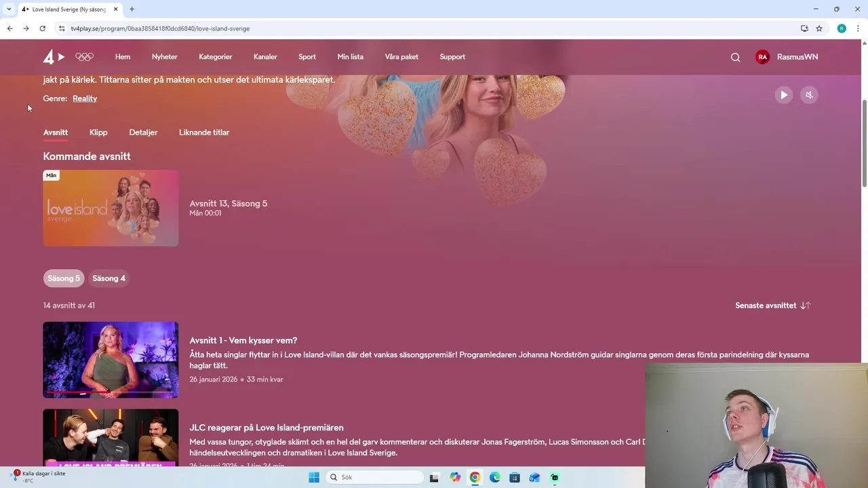This screenshot has height=488, width=868.
Task: Open Support in navigation
Action: [452, 57]
